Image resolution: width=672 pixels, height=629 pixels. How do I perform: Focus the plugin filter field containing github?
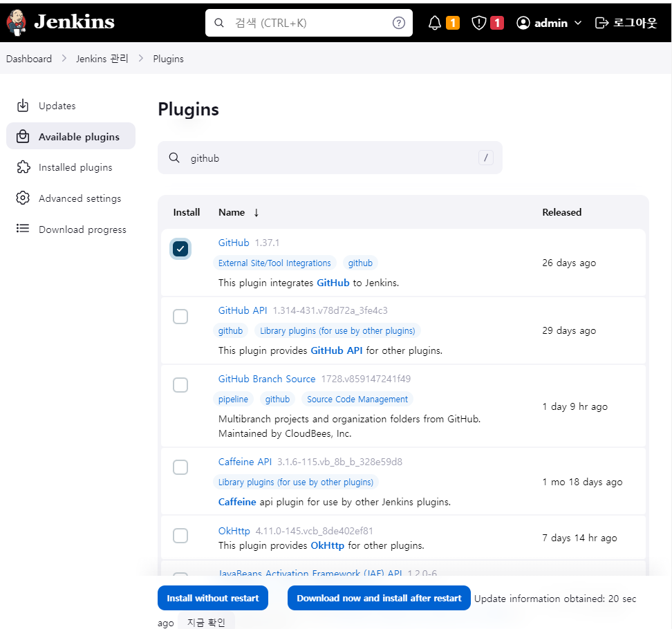click(330, 158)
